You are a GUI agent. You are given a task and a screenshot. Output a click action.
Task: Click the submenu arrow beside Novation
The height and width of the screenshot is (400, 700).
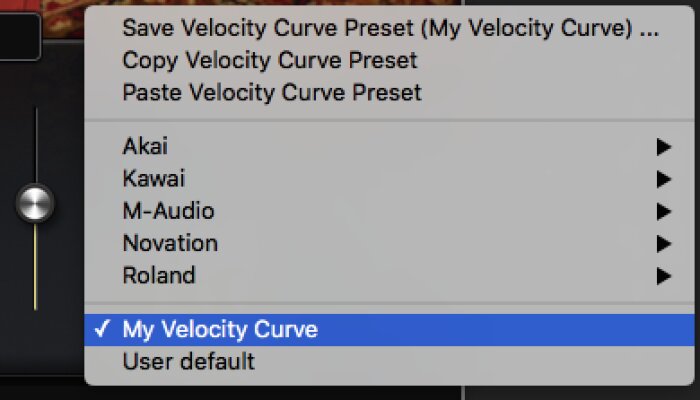pyautogui.click(x=663, y=244)
